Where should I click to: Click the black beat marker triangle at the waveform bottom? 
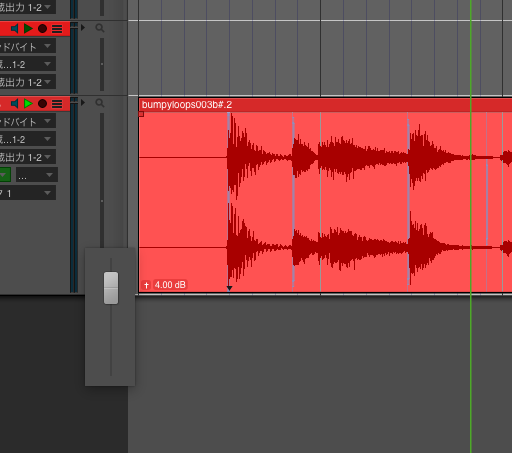[229, 288]
